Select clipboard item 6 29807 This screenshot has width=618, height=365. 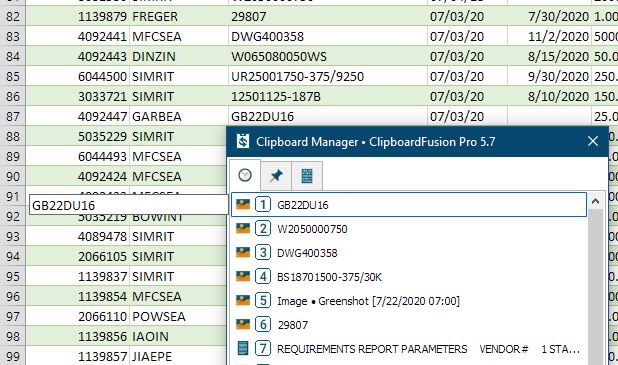pos(409,325)
